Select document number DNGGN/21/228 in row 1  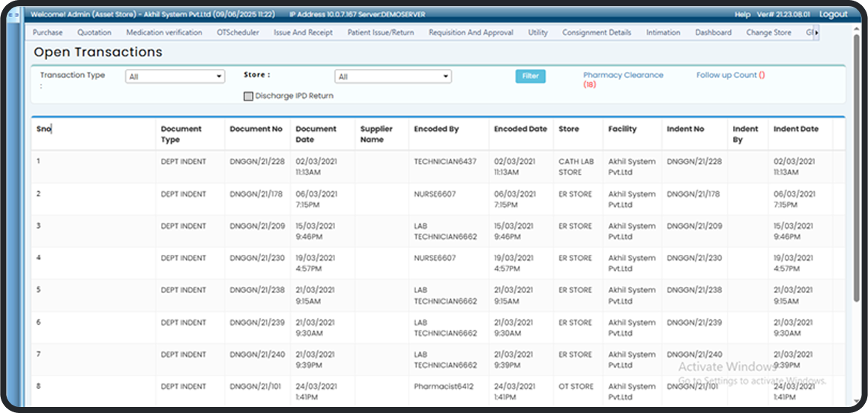coord(257,161)
